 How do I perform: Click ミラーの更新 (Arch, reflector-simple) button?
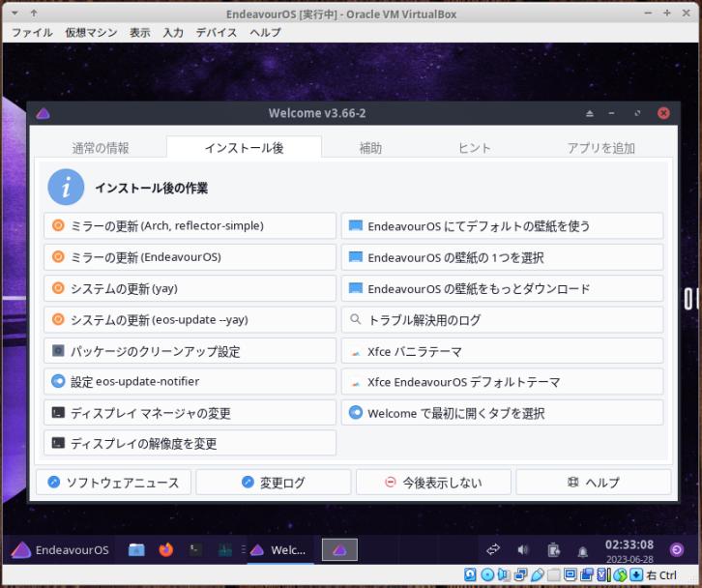click(190, 225)
